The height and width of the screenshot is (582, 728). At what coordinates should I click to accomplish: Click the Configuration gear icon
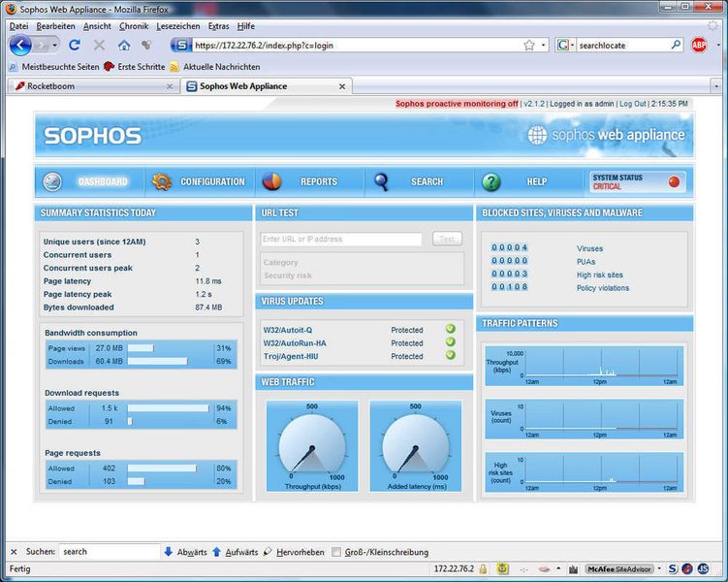(162, 181)
